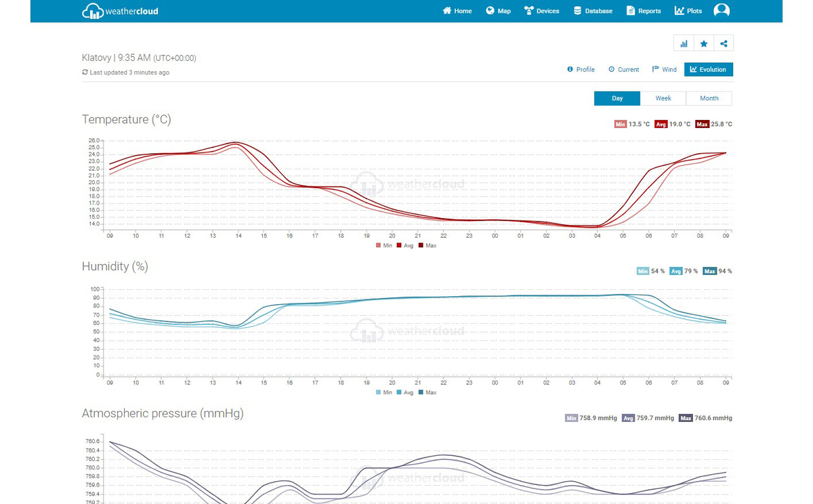The width and height of the screenshot is (813, 504).
Task: Toggle Min series in humidity legend
Action: click(x=383, y=392)
